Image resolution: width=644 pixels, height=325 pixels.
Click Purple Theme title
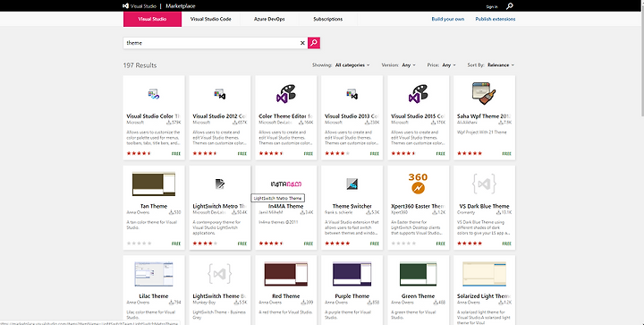tap(352, 296)
